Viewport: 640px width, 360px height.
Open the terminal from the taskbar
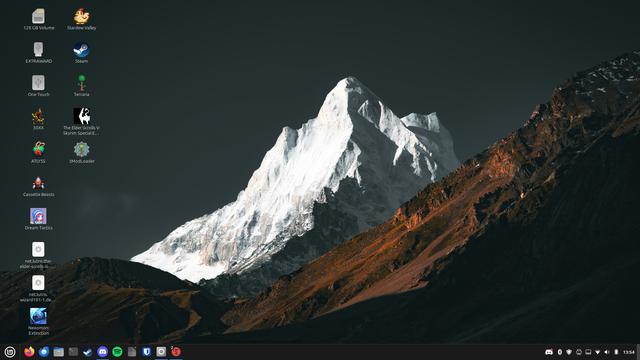[73, 352]
